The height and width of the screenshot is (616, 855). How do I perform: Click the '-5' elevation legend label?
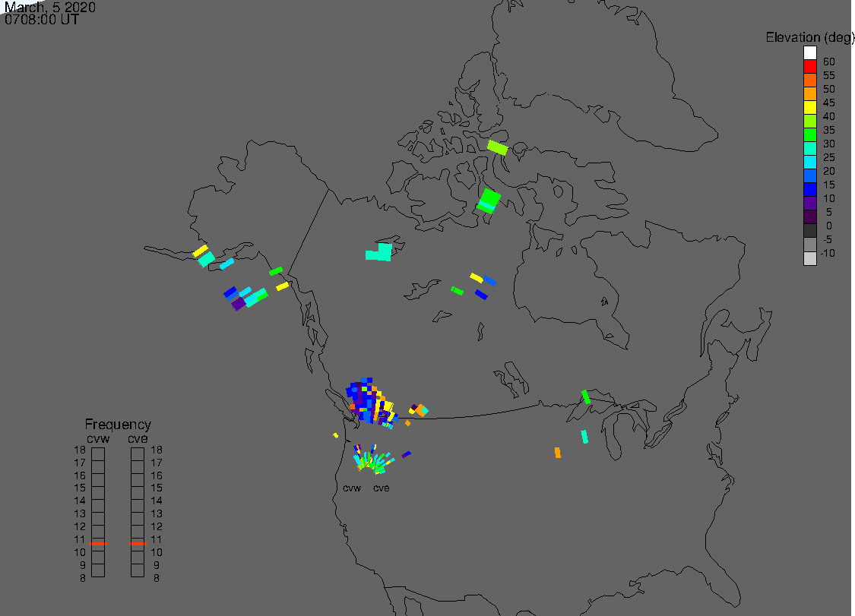pos(828,239)
